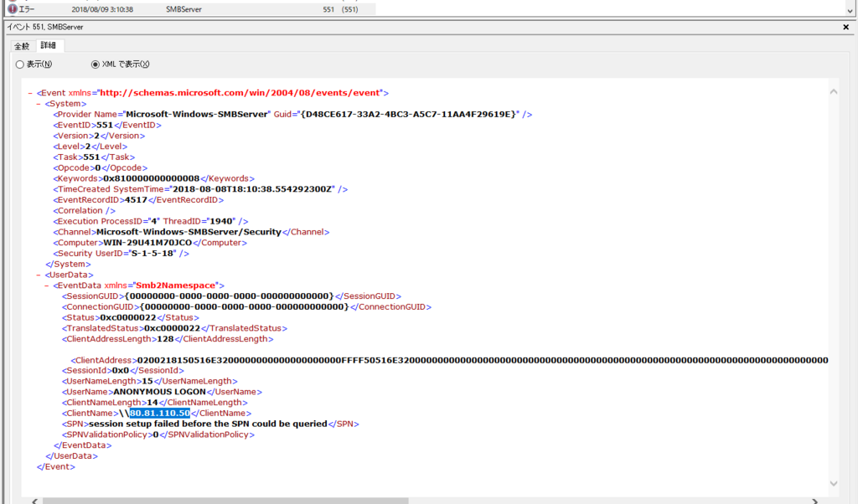Click the Level 2 line

tap(90, 147)
